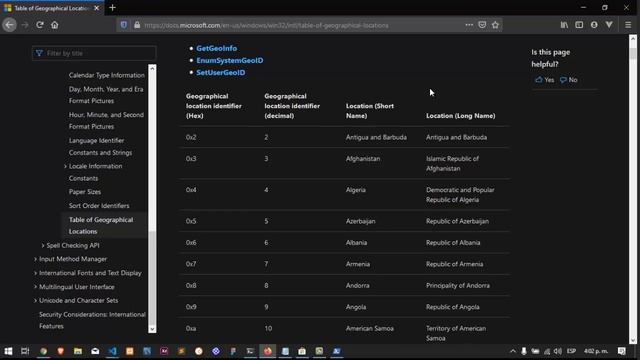Expand Locale Information Constants chevron
This screenshot has width=640, height=360.
[x=65, y=166]
